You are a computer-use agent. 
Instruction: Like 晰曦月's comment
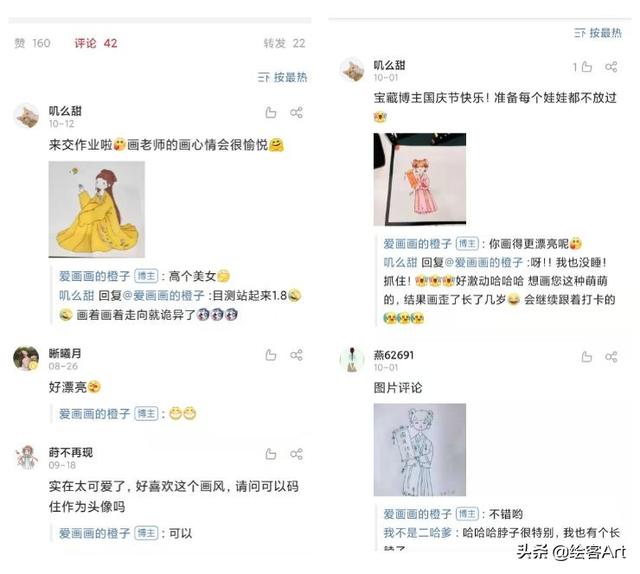tap(271, 355)
